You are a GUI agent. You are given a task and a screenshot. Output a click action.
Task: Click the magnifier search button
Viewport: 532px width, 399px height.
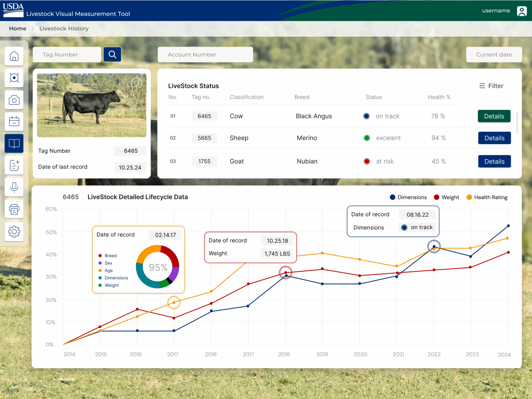pos(112,54)
